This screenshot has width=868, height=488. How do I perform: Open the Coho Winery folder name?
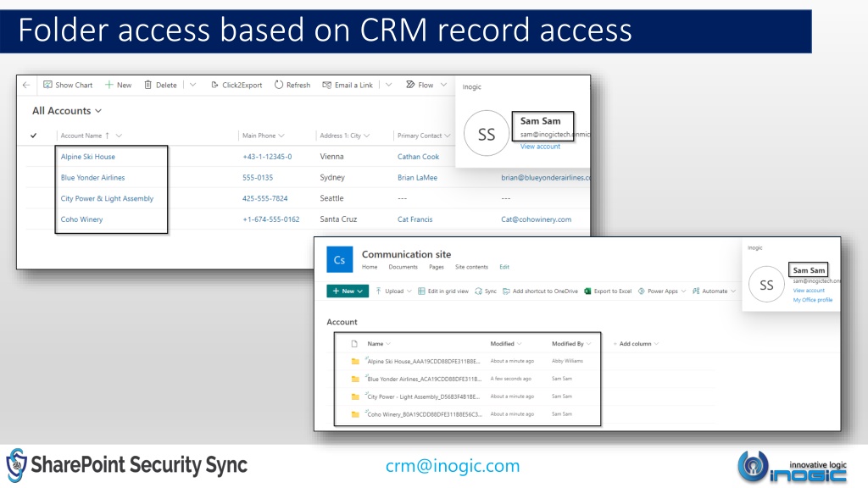pos(425,414)
